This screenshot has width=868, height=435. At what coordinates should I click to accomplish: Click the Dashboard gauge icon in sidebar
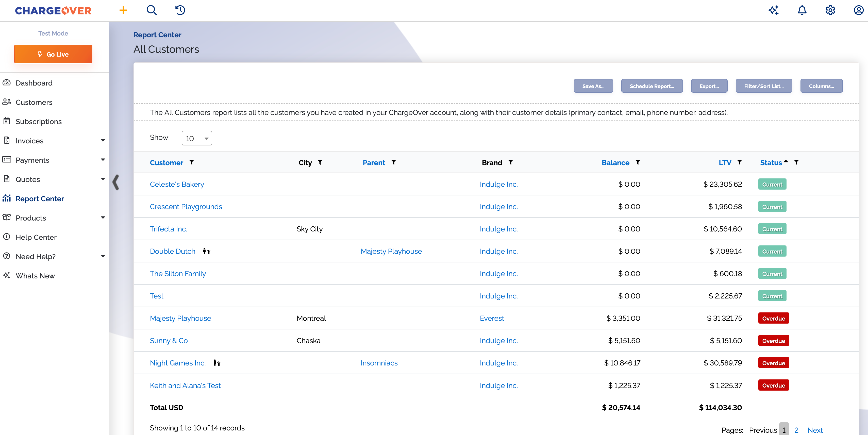click(x=7, y=82)
